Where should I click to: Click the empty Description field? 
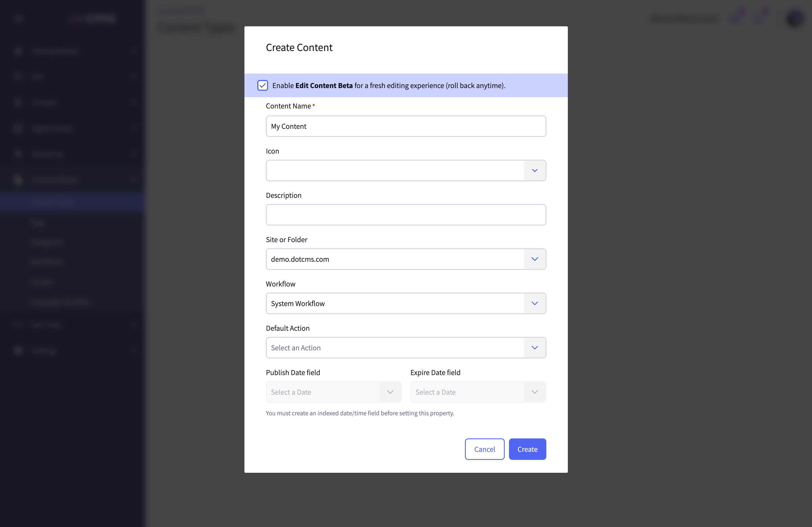pyautogui.click(x=406, y=215)
